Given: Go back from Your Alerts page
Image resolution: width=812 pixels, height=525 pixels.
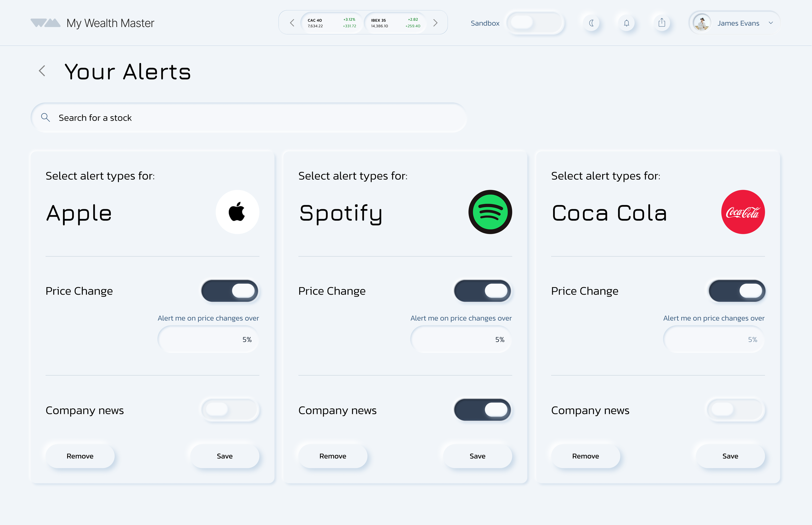Looking at the screenshot, I should 42,71.
